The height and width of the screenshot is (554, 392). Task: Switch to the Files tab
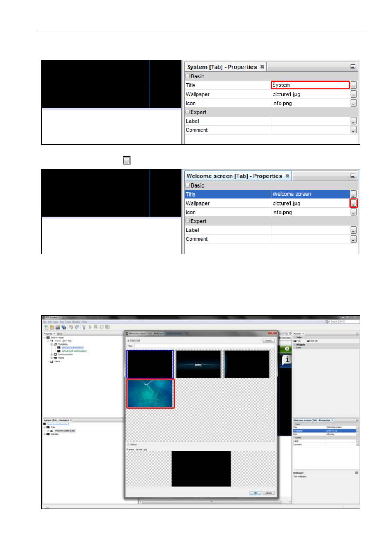(x=59, y=334)
